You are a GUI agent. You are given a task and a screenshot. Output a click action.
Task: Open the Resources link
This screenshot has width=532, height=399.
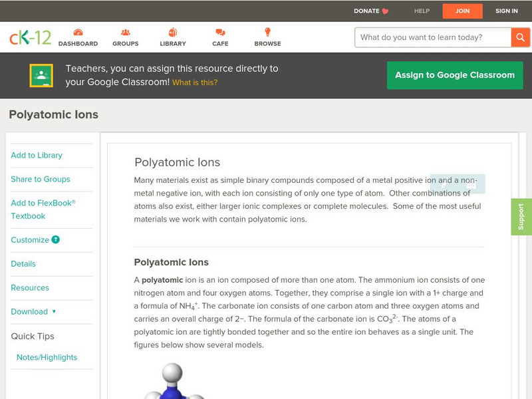(30, 288)
